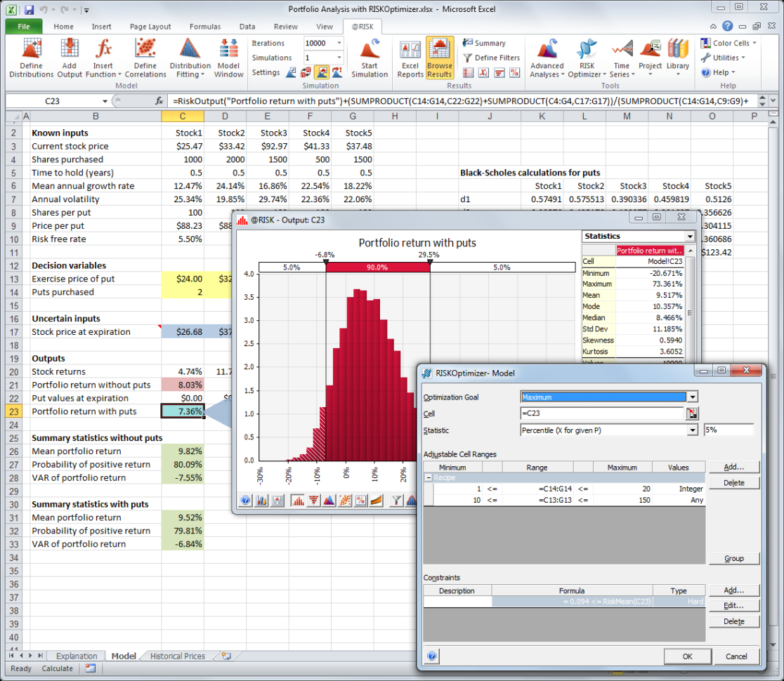Viewport: 784px width, 681px height.
Task: Click the tornado graph icon in the output window
Action: tap(315, 500)
